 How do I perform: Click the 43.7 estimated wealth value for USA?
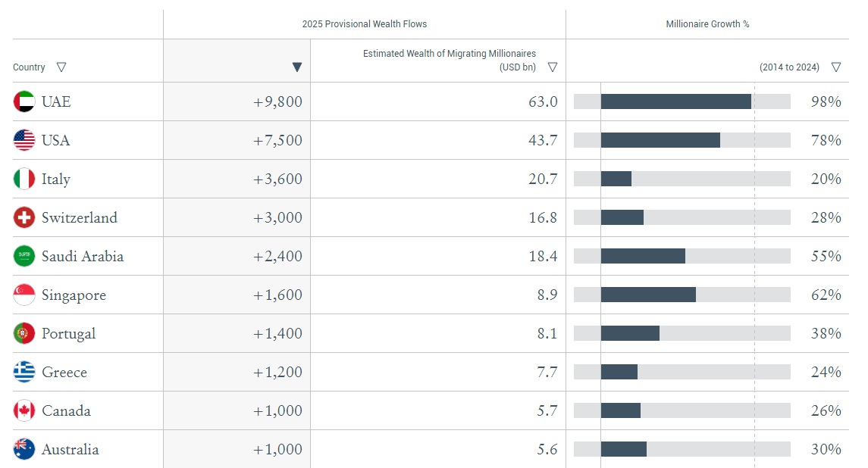pyautogui.click(x=543, y=140)
